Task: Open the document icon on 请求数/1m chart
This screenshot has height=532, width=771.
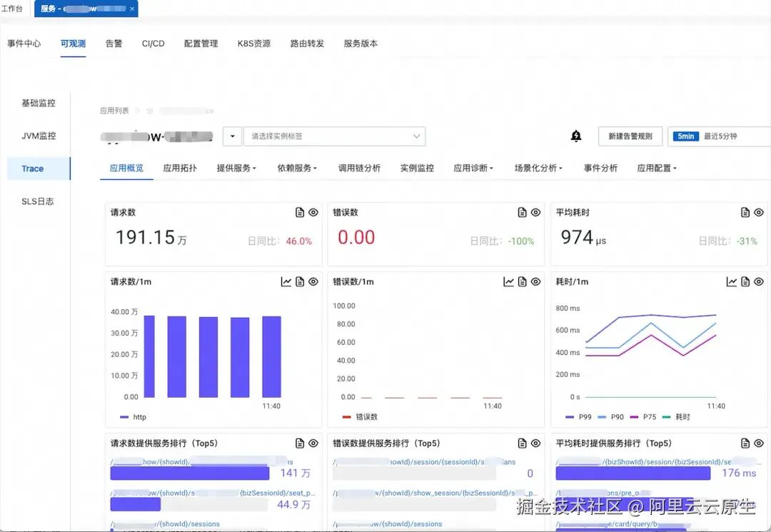Action: tap(300, 281)
